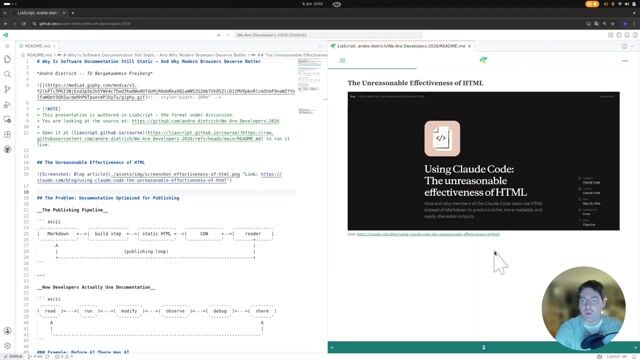Image resolution: width=640 pixels, height=360 pixels.
Task: Click the '__How Developers Actually Use Documentation__' line
Action: pyautogui.click(x=96, y=287)
